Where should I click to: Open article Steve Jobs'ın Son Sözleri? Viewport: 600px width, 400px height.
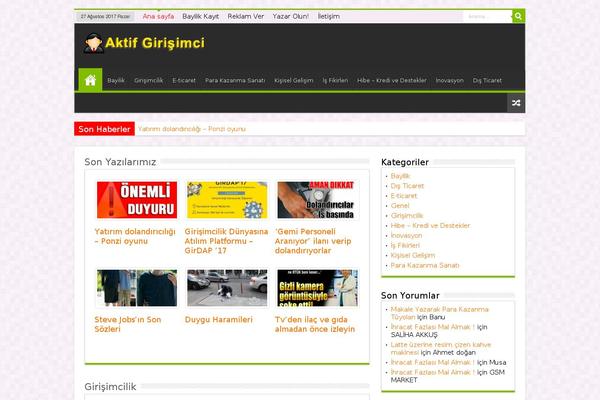(x=128, y=324)
